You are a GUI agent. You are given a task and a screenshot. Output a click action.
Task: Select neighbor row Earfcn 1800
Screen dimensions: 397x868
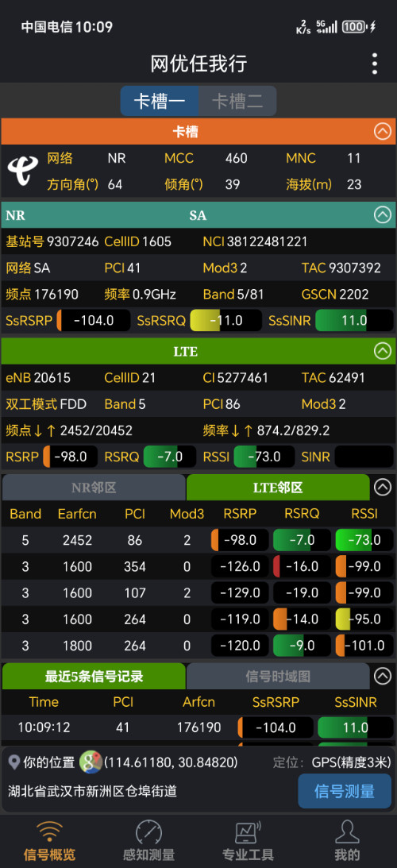pyautogui.click(x=198, y=646)
